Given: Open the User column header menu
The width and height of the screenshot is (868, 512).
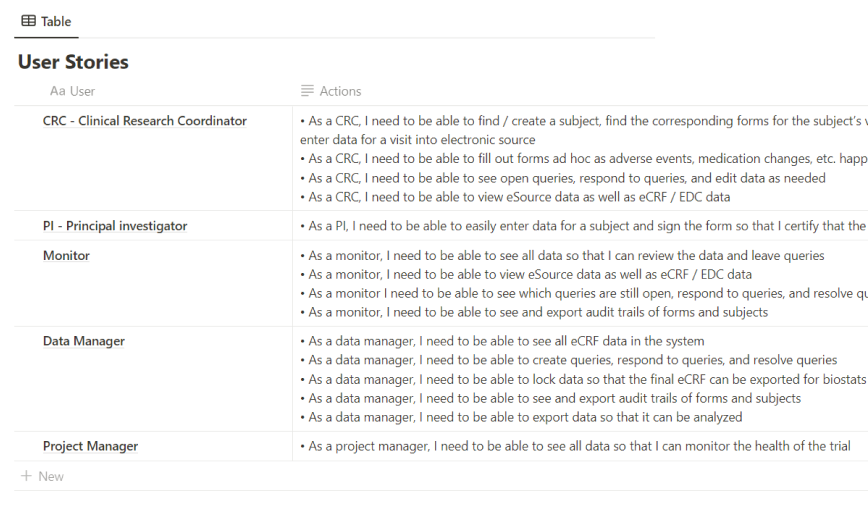Looking at the screenshot, I should click(x=82, y=91).
